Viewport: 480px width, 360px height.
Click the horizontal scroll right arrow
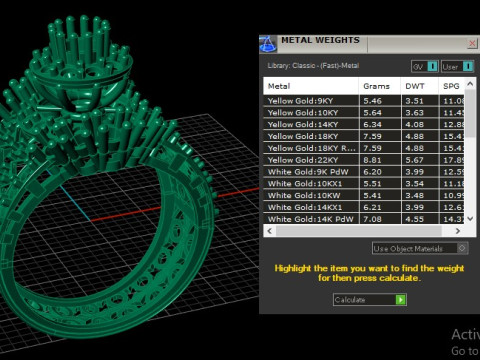458,231
